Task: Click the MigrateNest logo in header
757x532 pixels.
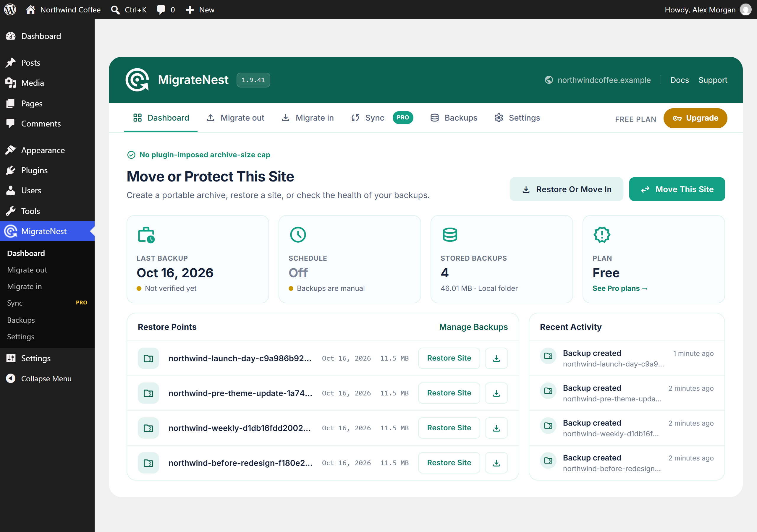Action: tap(137, 80)
